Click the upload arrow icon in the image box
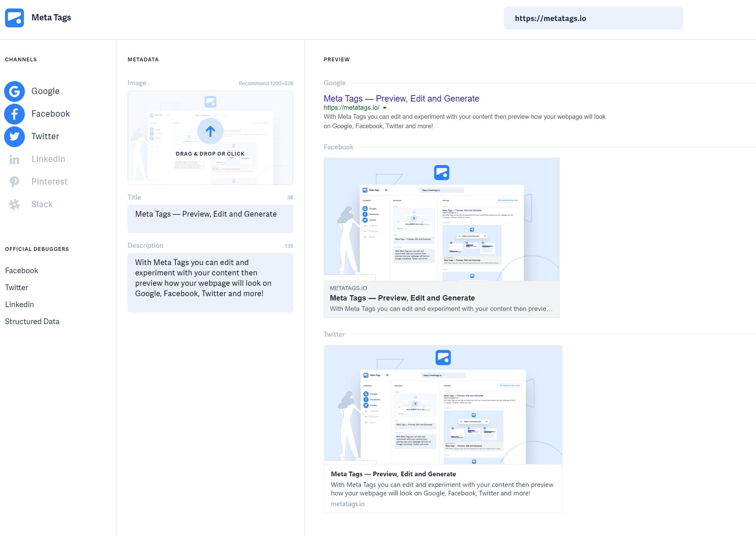 pos(210,131)
